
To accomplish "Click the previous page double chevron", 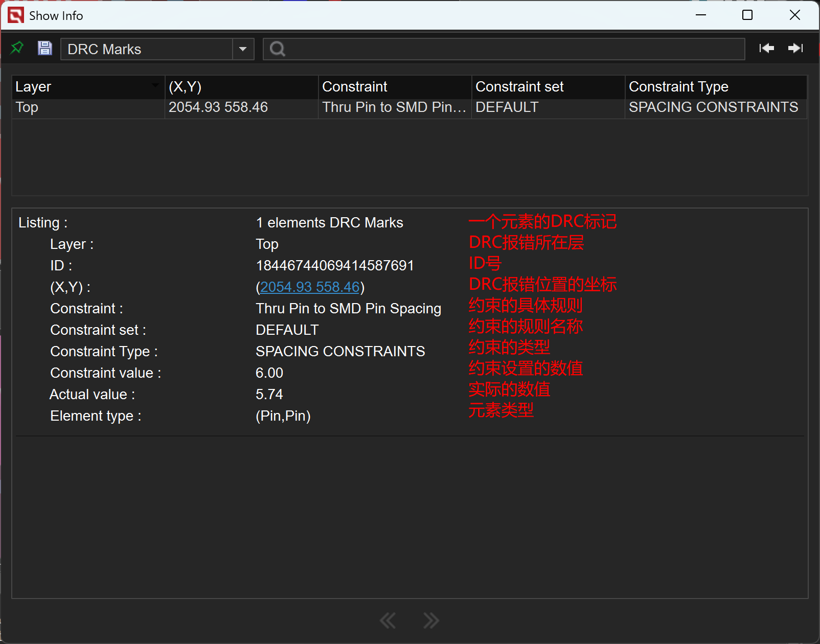I will coord(388,620).
